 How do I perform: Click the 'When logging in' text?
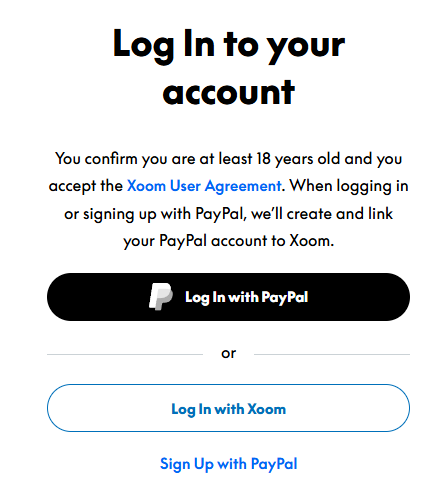click(349, 186)
